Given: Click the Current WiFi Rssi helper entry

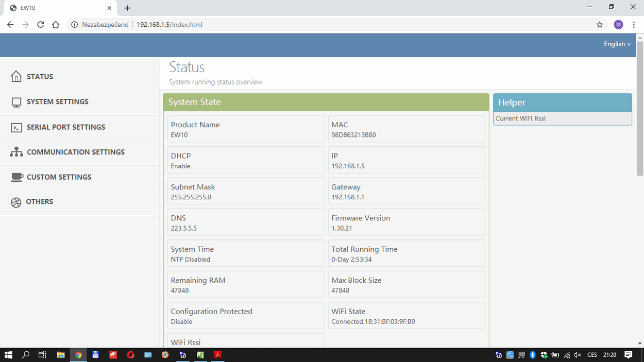Looking at the screenshot, I should [520, 118].
